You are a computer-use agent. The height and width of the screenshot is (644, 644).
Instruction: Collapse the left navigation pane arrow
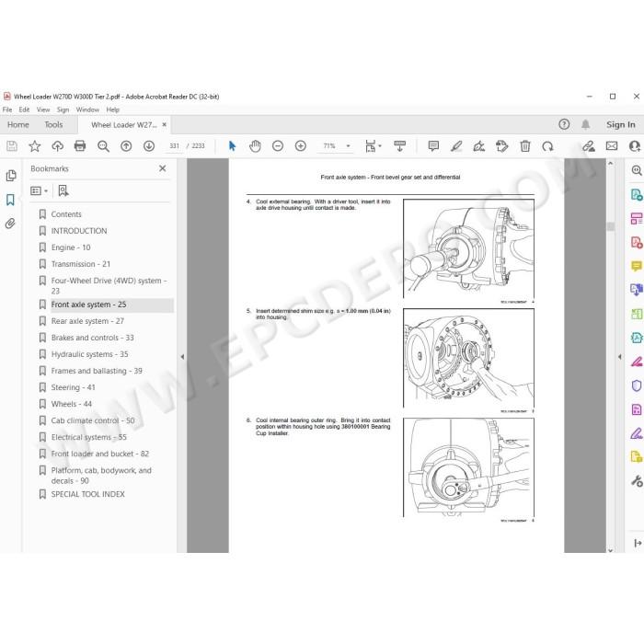(182, 357)
